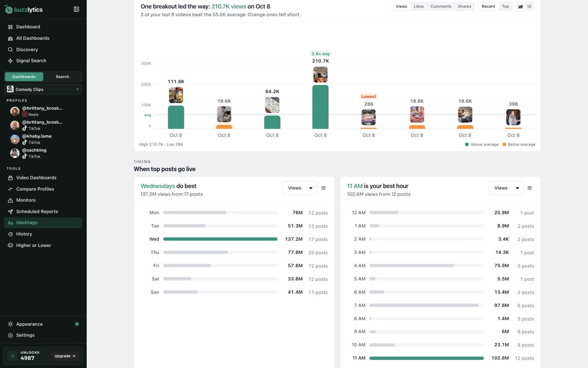Open the 210.7K breakout video thumbnail
588x368 pixels.
pyautogui.click(x=321, y=75)
